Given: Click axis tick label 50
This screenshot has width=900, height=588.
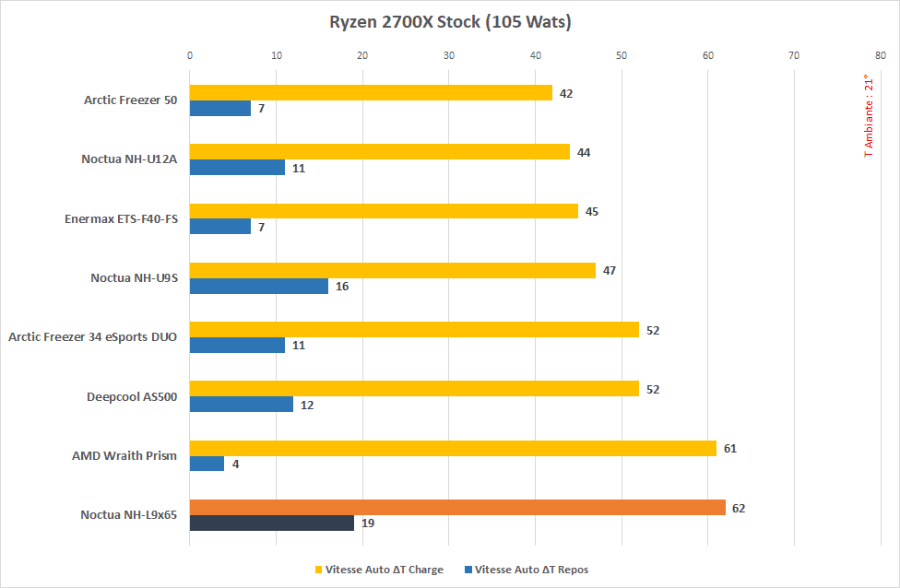Looking at the screenshot, I should tap(622, 55).
